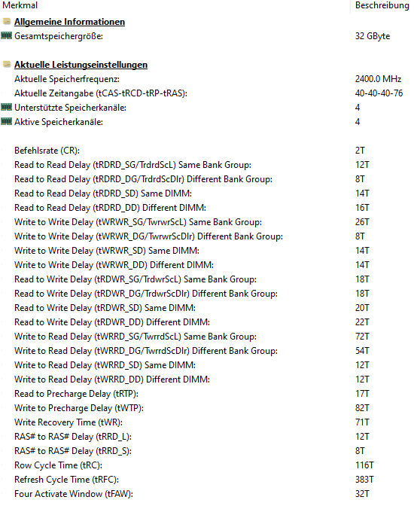The width and height of the screenshot is (420, 509).
Task: Select the Write Recovery Time (tWR) row
Action: tap(210, 422)
